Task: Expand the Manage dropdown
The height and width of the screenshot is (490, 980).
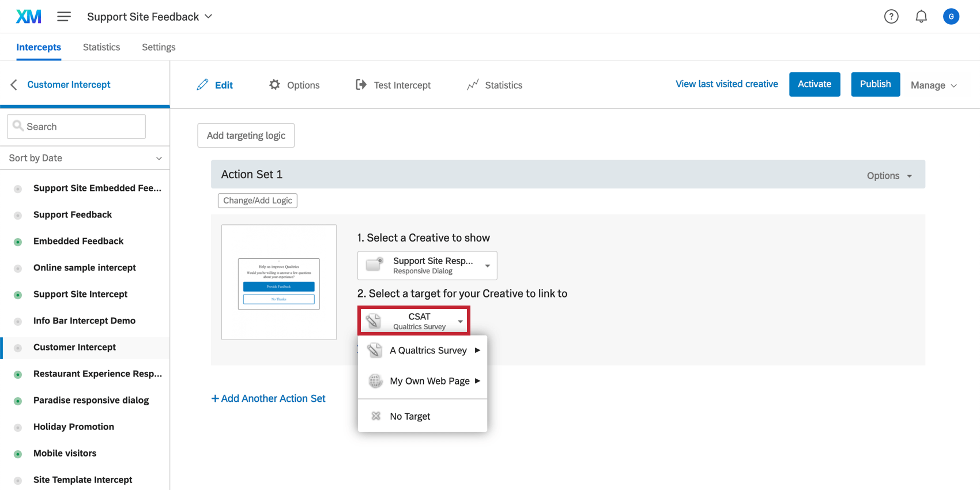Action: (933, 85)
